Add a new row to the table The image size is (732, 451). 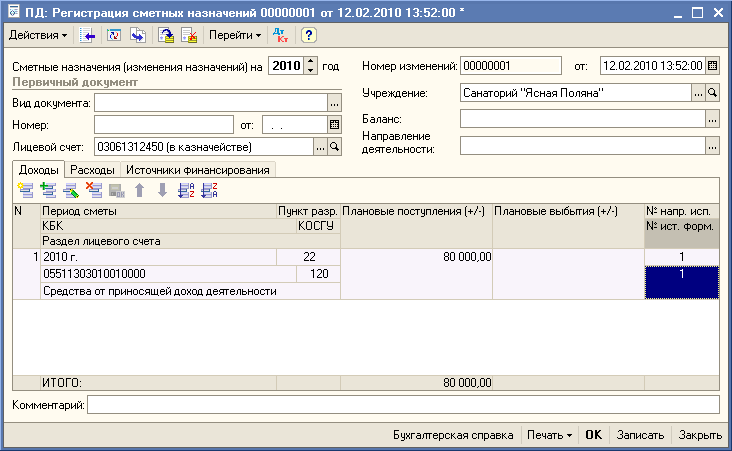click(x=25, y=189)
